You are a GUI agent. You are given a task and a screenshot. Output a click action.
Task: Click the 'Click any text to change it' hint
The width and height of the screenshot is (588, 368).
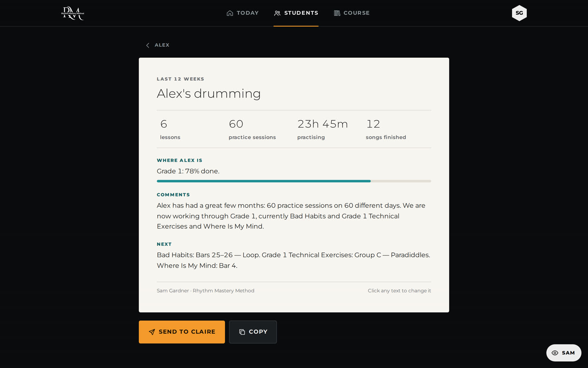pyautogui.click(x=399, y=291)
